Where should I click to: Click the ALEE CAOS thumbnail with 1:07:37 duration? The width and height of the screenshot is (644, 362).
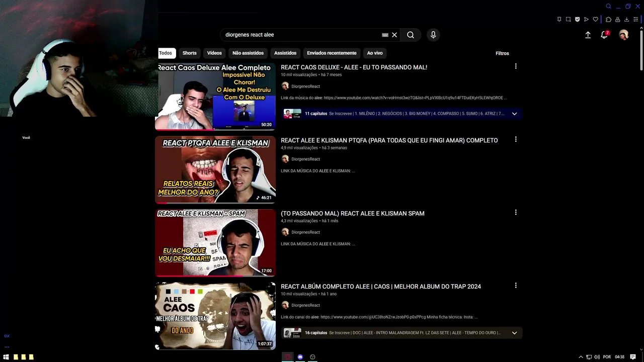[215, 316]
